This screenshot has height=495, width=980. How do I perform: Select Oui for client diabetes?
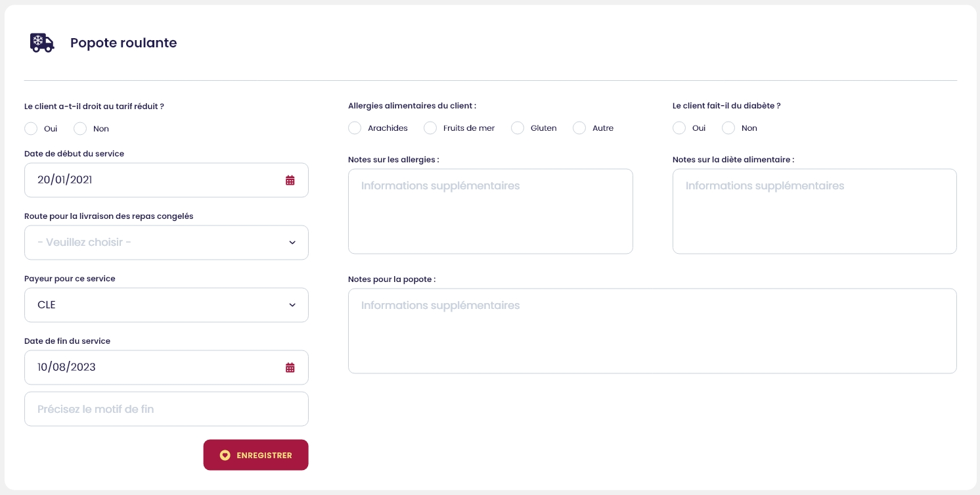679,128
